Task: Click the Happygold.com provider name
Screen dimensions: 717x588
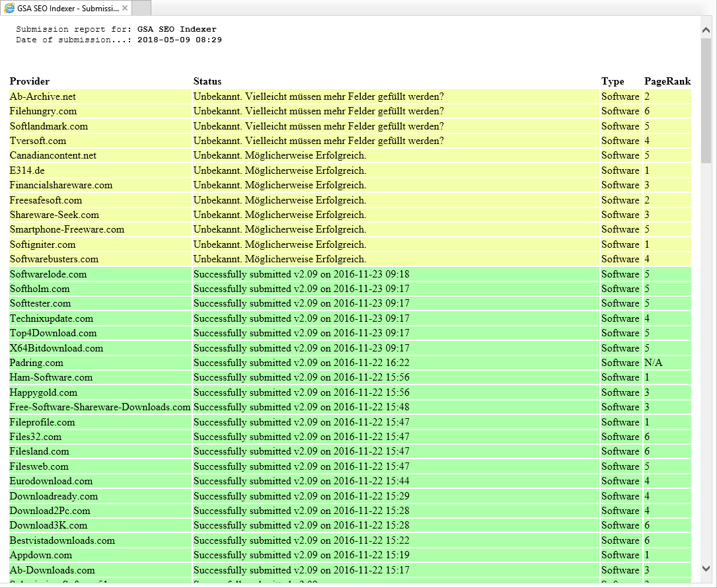Action: (44, 392)
